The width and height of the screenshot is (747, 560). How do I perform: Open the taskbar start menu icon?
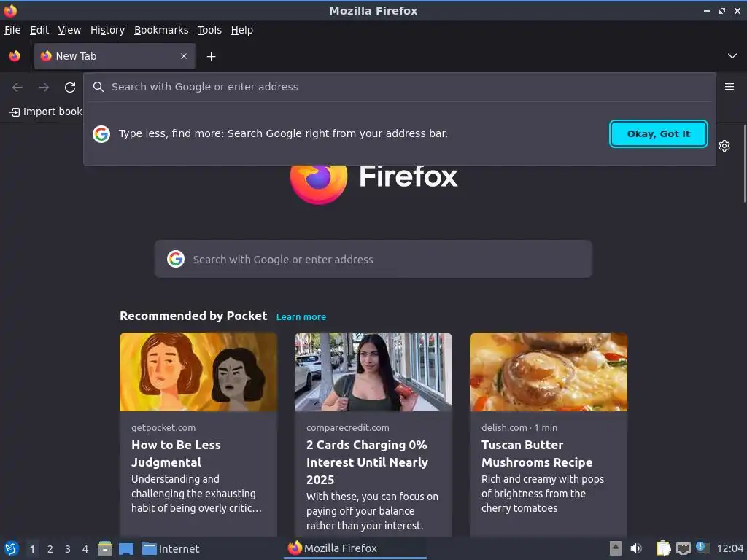pos(12,548)
